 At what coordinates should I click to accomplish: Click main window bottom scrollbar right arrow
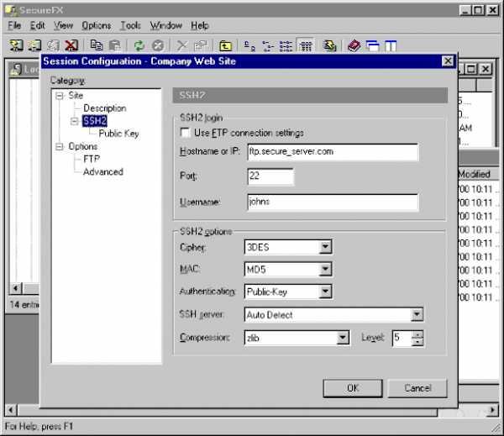pyautogui.click(x=492, y=410)
